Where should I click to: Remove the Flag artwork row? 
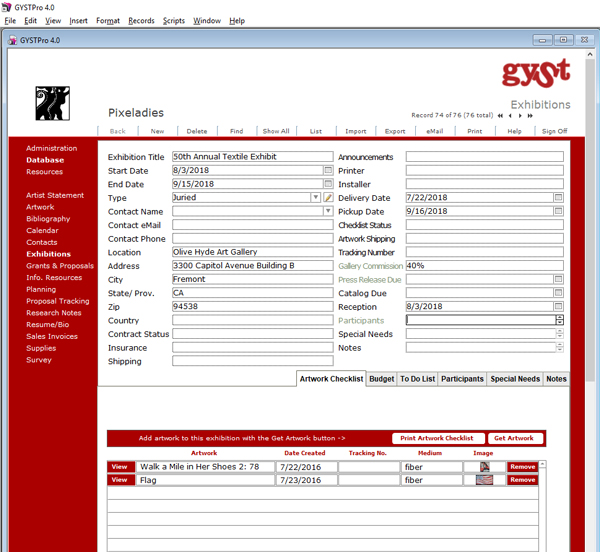click(522, 480)
